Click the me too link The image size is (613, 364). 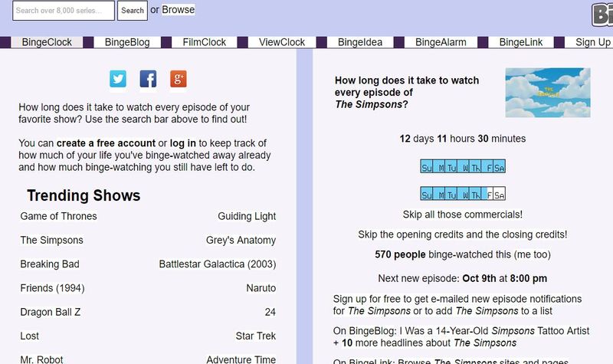(532, 254)
